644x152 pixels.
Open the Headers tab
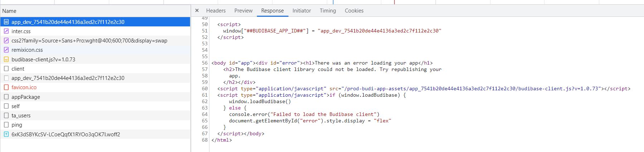click(216, 11)
